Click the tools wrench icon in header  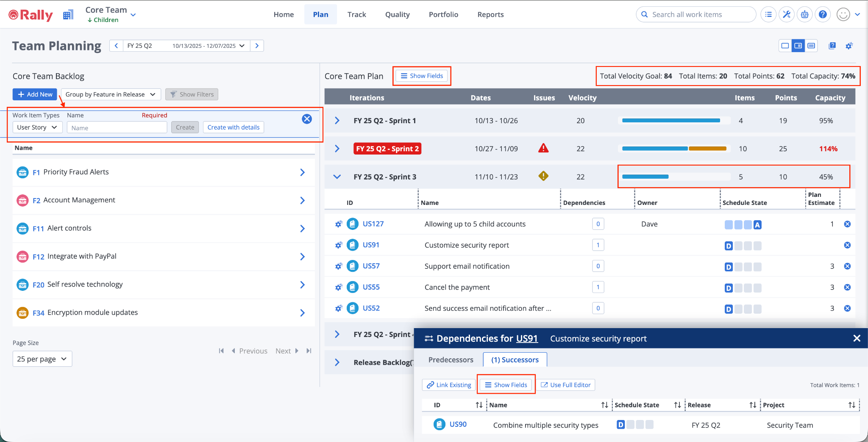click(x=787, y=14)
